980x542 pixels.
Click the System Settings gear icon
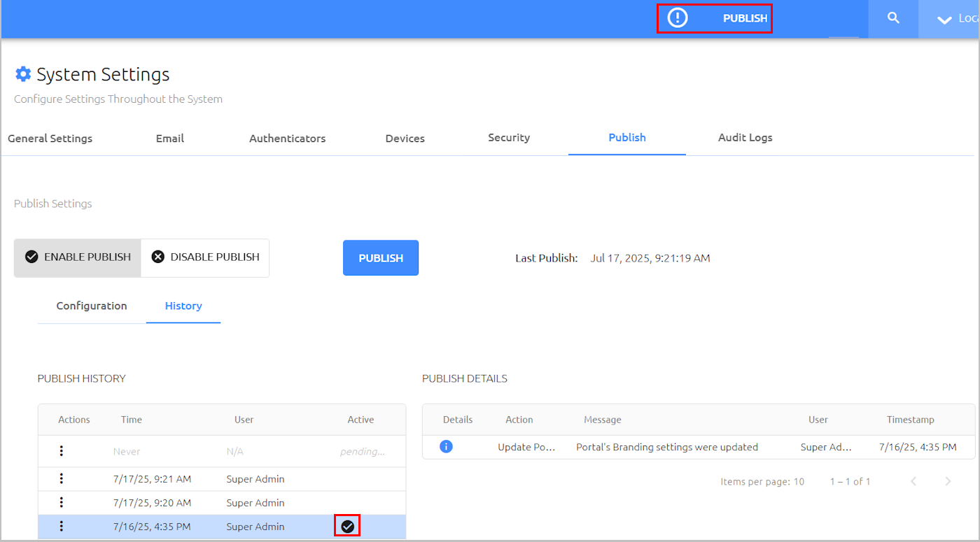pyautogui.click(x=23, y=74)
